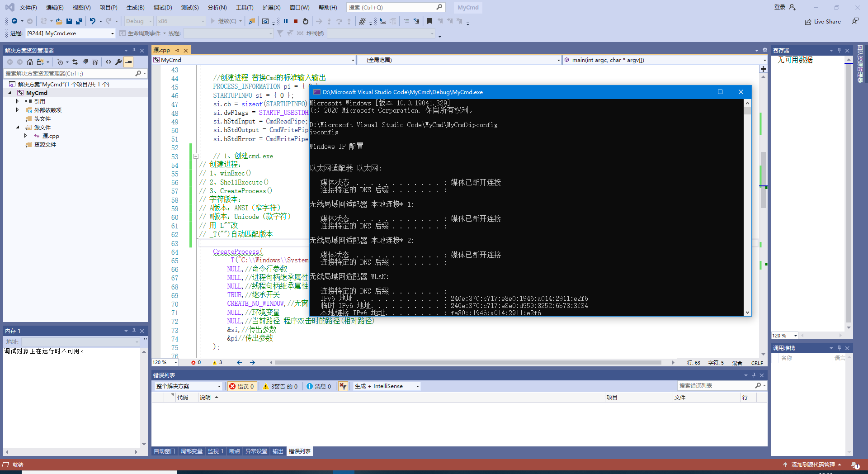Viewport: 868px width, 474px height.
Task: Undo the last edit
Action: coord(93,21)
